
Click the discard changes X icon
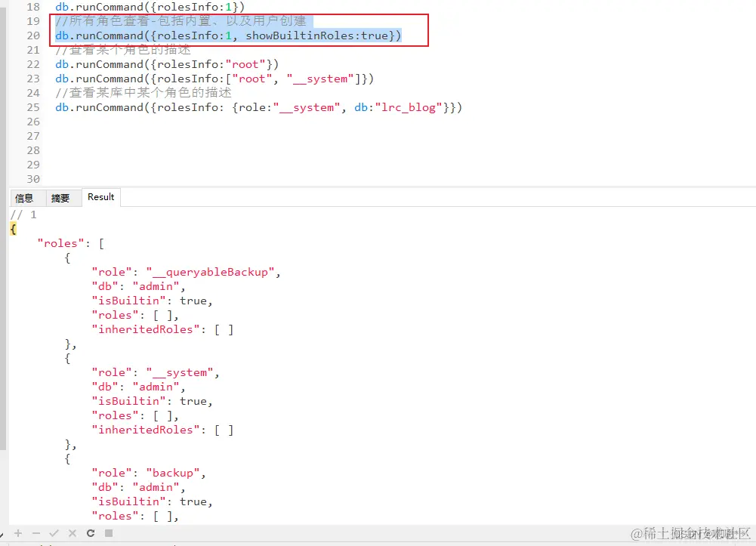[73, 533]
